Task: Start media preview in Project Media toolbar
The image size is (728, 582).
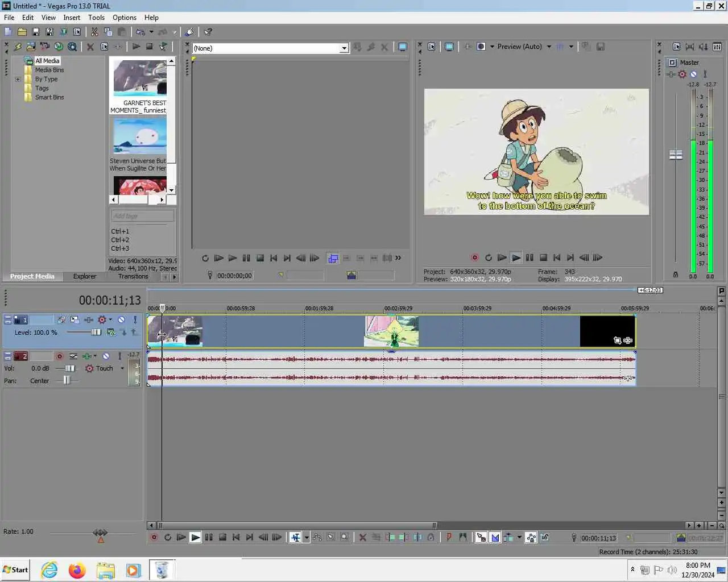Action: [x=136, y=47]
